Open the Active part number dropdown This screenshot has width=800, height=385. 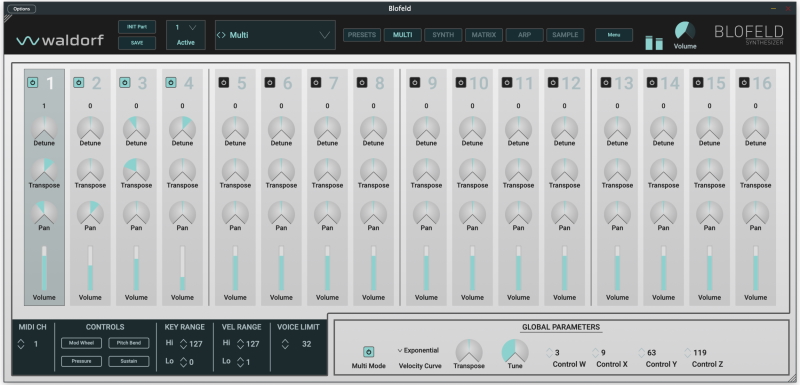click(186, 28)
